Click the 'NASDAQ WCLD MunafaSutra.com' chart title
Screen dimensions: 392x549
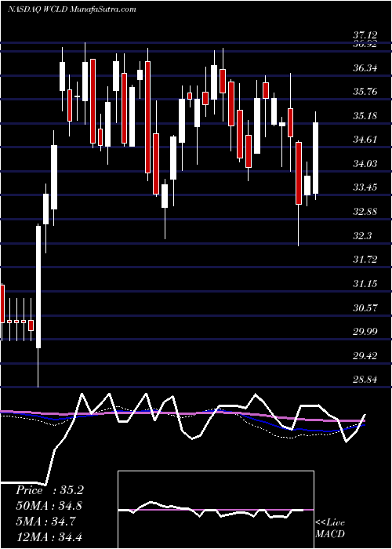[x=72, y=9]
